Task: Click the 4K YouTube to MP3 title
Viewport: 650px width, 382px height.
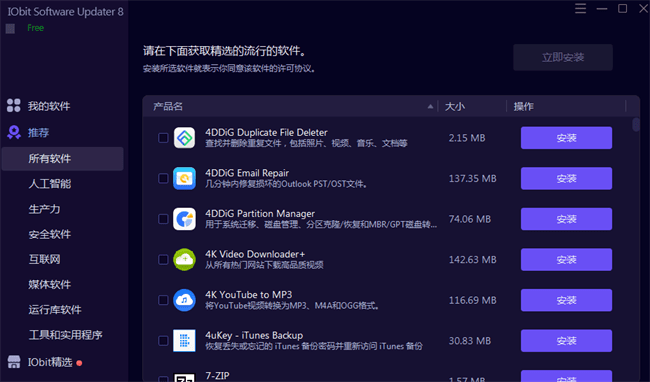Action: pos(249,295)
